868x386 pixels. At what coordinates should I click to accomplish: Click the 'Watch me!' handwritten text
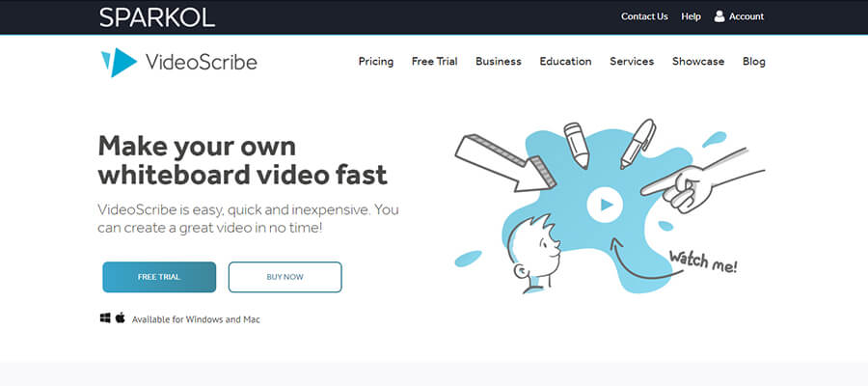[x=703, y=262]
